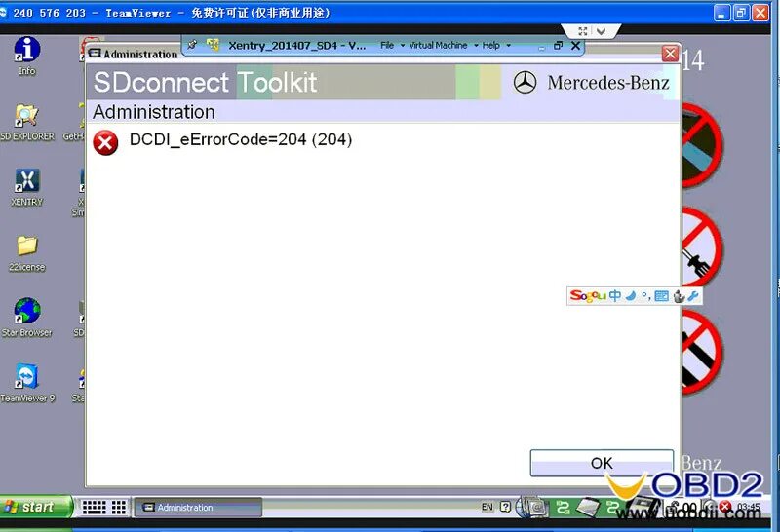Restore the VM window via toolbar restore icon

coord(558,45)
